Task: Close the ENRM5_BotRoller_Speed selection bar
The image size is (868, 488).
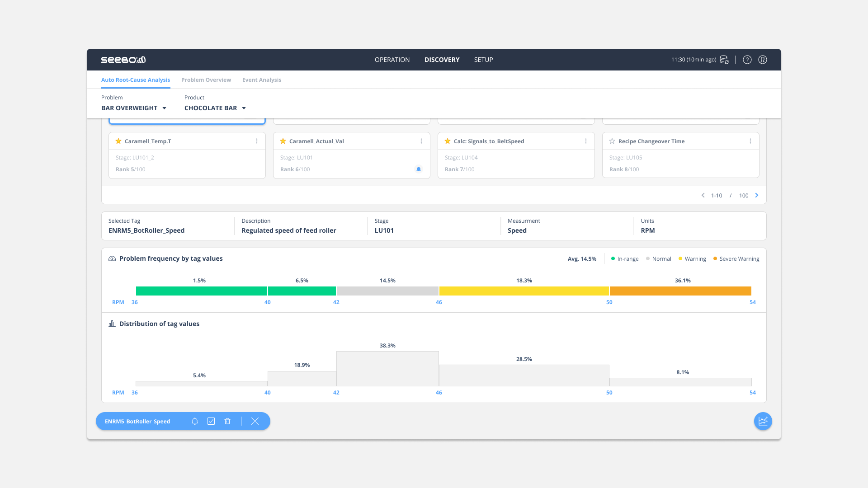Action: click(x=255, y=421)
